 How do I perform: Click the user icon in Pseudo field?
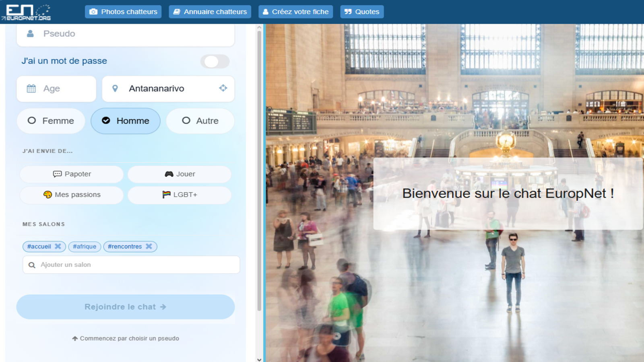(x=30, y=34)
